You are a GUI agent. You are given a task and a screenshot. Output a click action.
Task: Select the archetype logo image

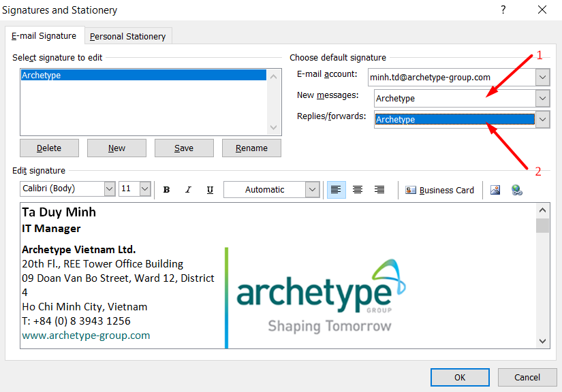click(321, 295)
